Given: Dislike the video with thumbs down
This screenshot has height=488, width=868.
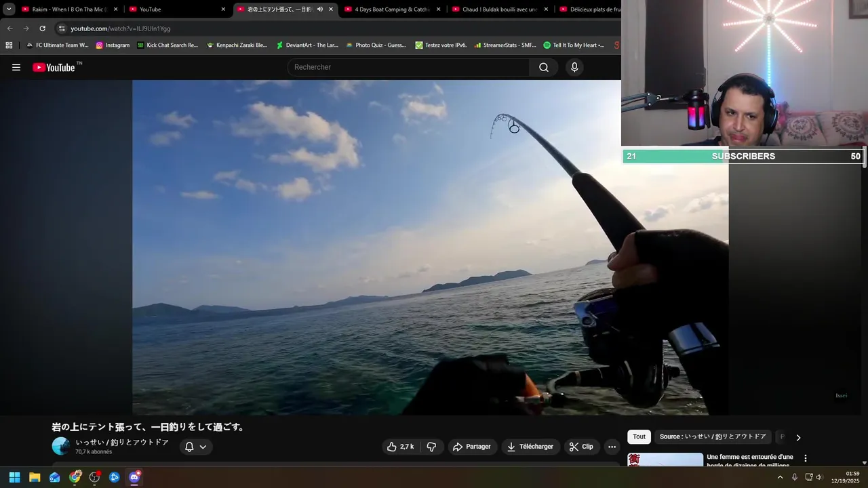Looking at the screenshot, I should 431,447.
